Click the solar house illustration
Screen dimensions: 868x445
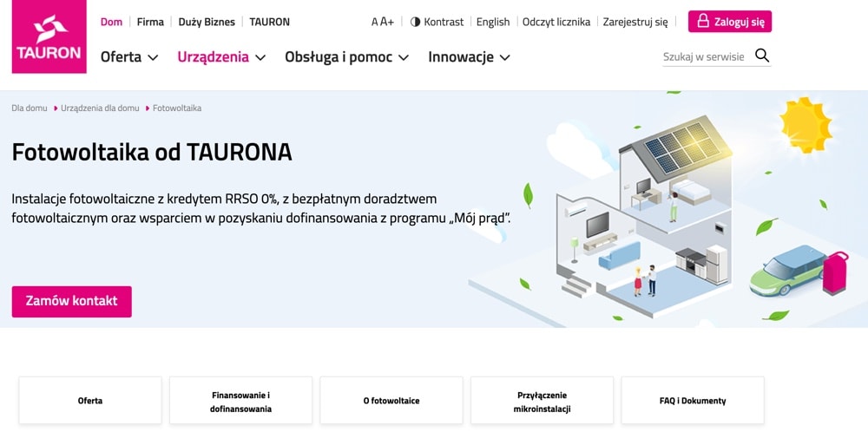coord(646,216)
